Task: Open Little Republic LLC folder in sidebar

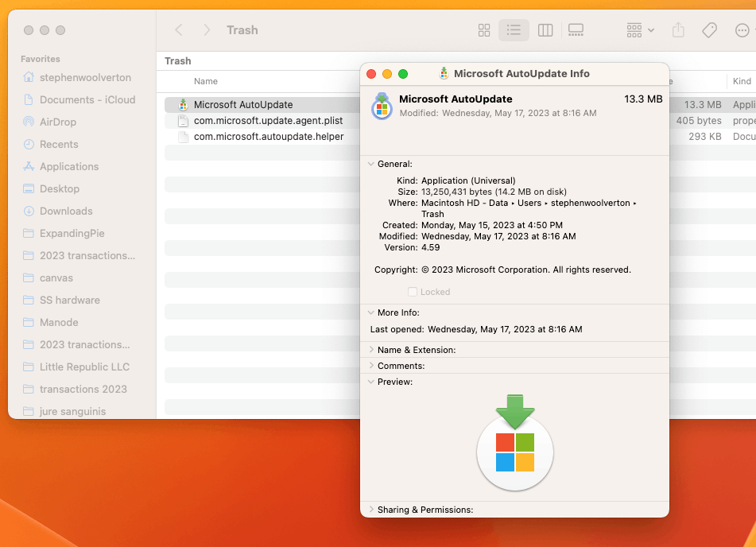Action: (84, 367)
